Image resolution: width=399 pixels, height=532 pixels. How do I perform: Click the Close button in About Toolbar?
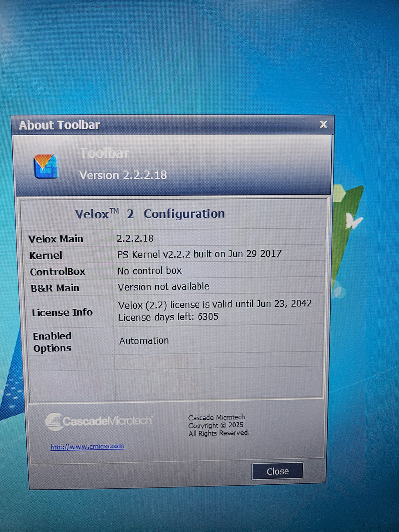[277, 471]
